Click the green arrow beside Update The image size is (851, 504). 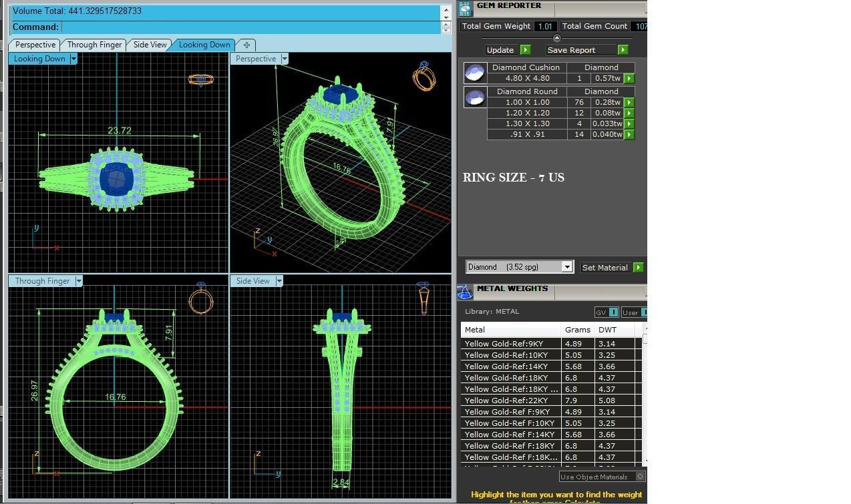point(525,50)
